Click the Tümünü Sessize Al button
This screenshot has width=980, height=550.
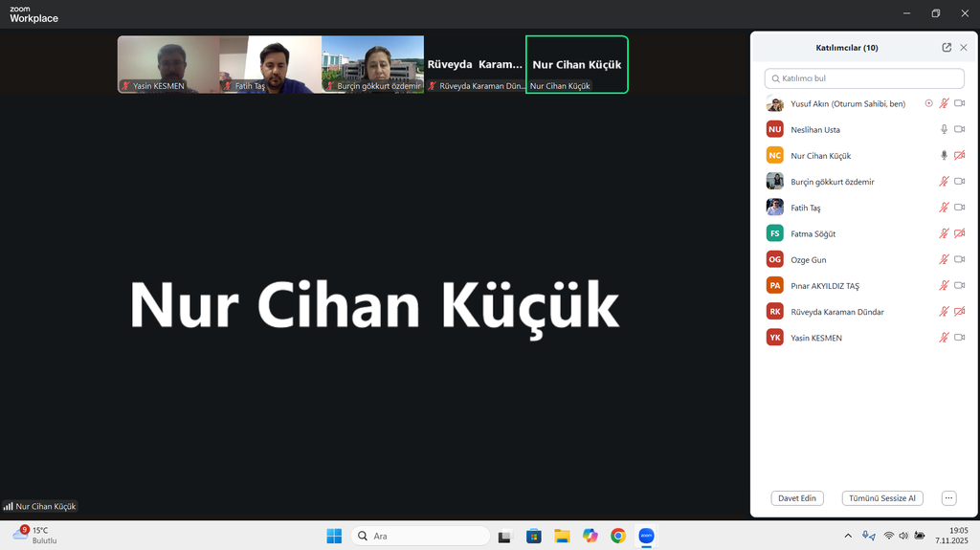coord(882,498)
